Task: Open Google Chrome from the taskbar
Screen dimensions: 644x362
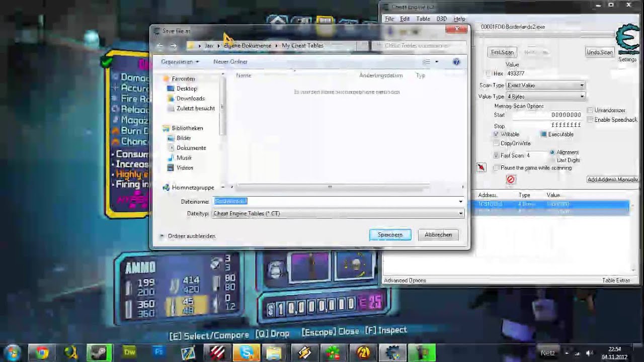Action: point(42,352)
